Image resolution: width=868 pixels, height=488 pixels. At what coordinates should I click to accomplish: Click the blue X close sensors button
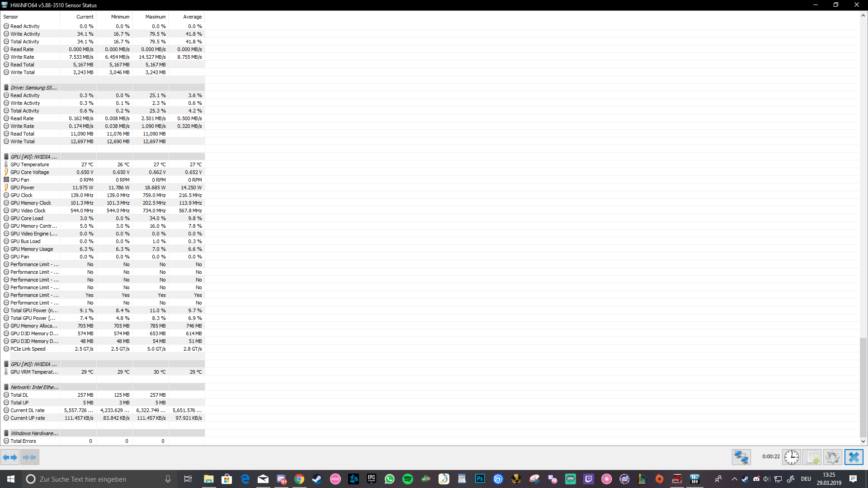click(x=854, y=457)
